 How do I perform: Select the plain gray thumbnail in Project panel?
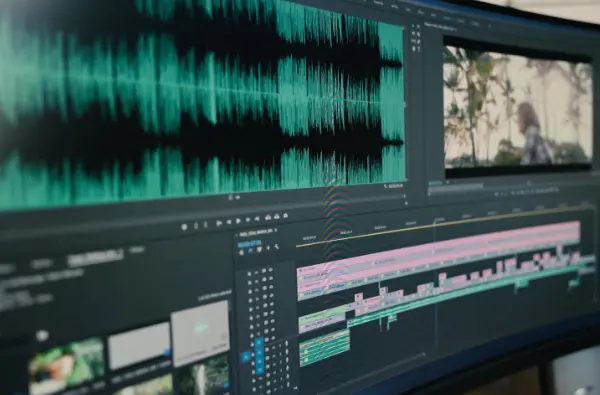coord(139,346)
